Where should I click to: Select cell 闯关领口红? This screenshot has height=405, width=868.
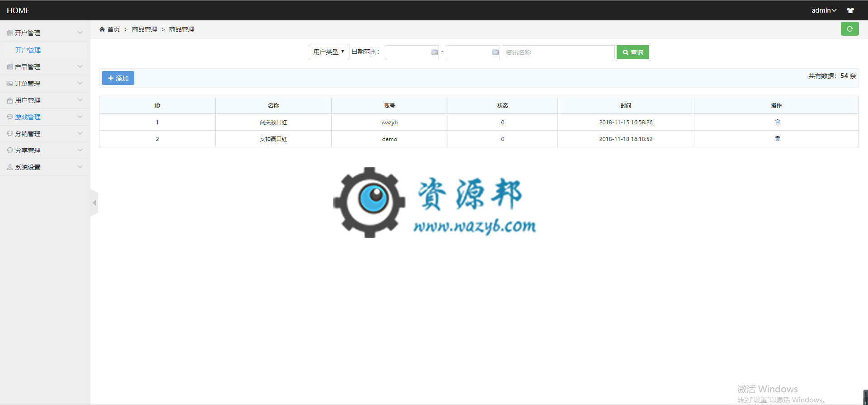[274, 122]
